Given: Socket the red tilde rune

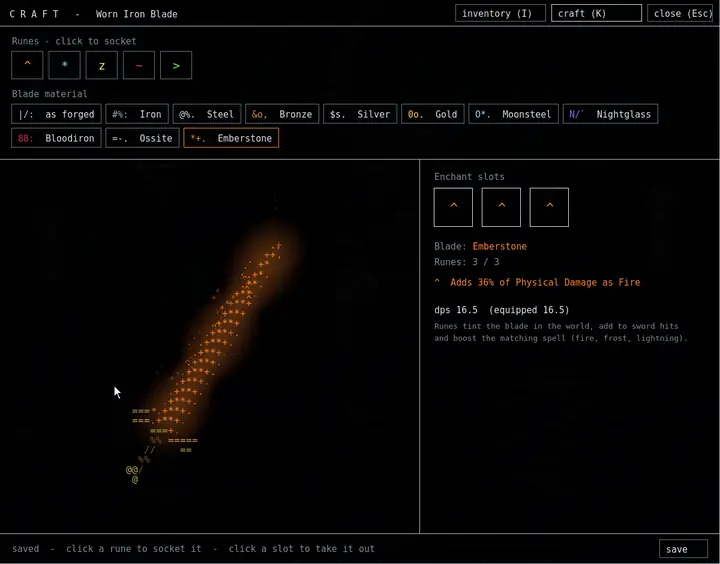Looking at the screenshot, I should pyautogui.click(x=139, y=65).
